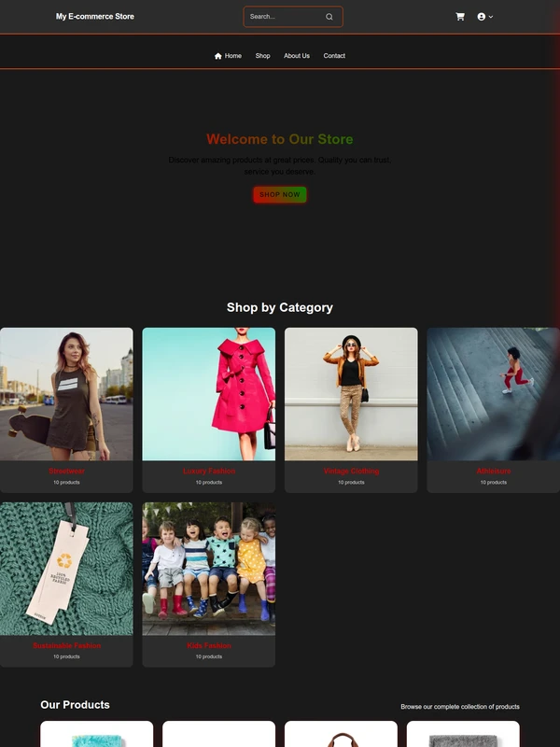Image resolution: width=560 pixels, height=747 pixels.
Task: Open the Kids Fashion category image
Action: (208, 569)
